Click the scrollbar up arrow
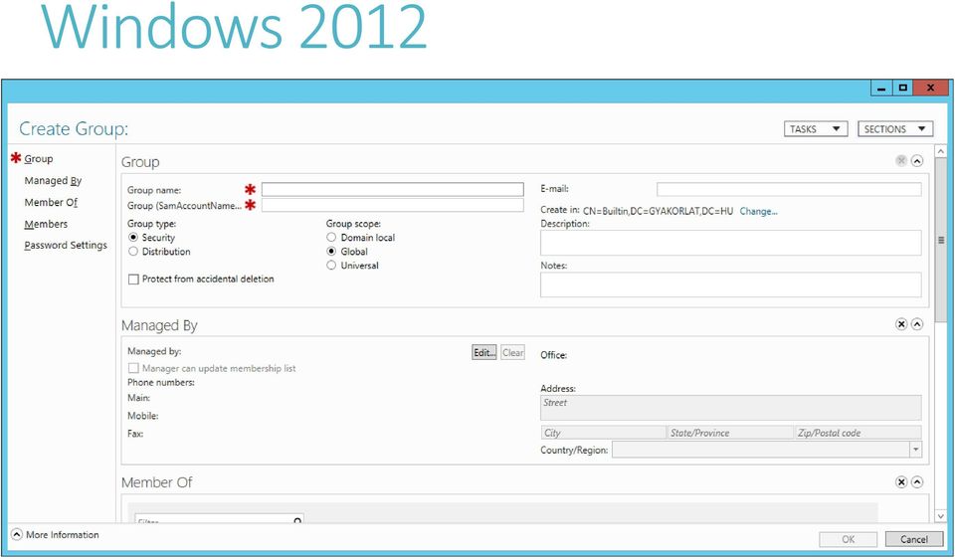The image size is (955, 560). [941, 151]
